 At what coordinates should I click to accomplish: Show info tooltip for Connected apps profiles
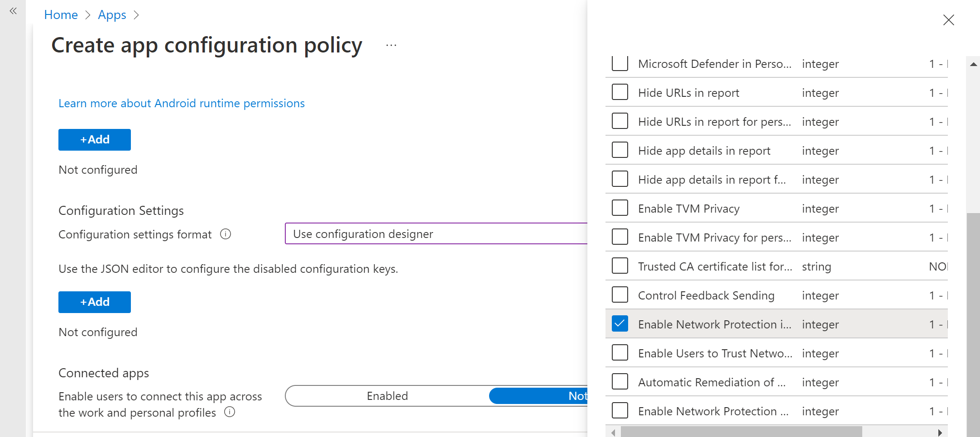pyautogui.click(x=230, y=412)
